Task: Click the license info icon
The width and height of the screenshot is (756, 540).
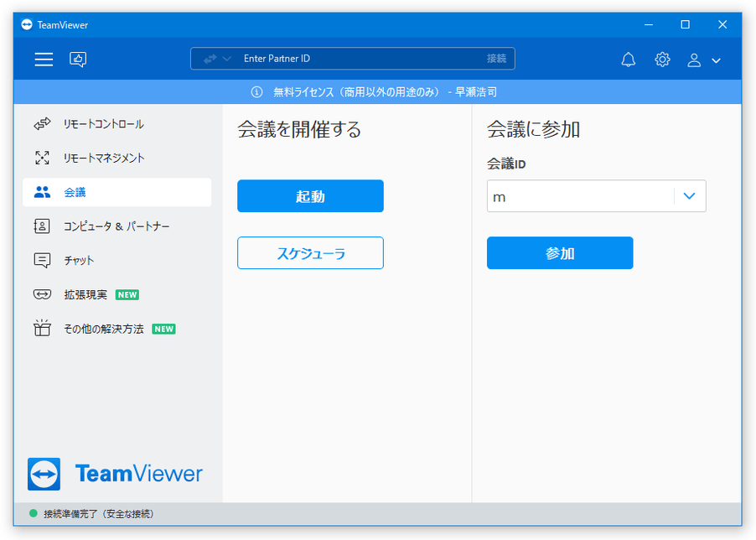Action: coord(256,91)
